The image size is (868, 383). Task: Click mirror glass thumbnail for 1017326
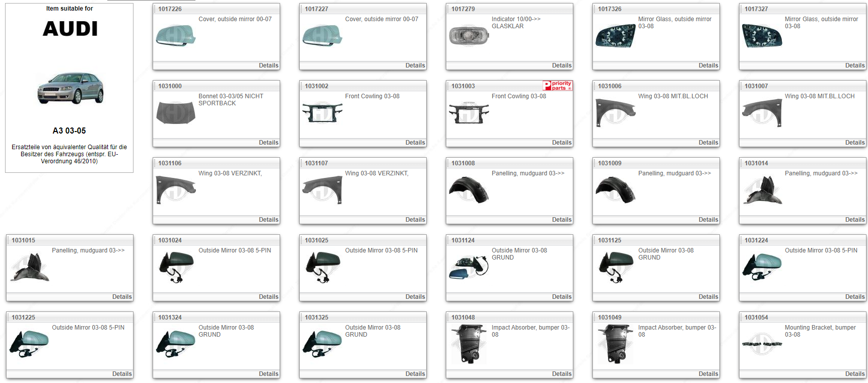click(615, 36)
